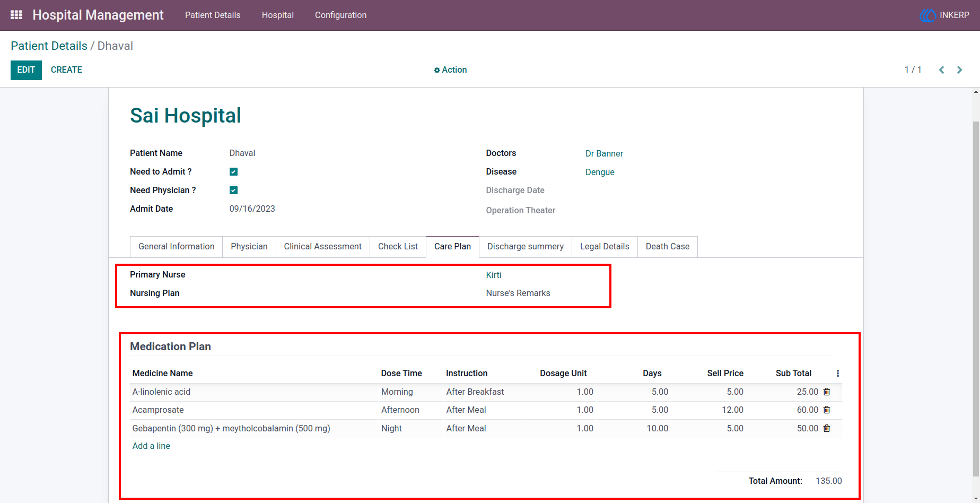Sort by Sell Price column header
The image size is (980, 503).
click(725, 374)
